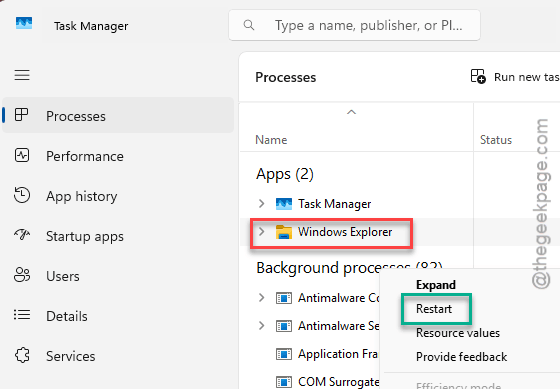Select Provide feedback menu entry
Screen dimensions: 560x389
461,357
